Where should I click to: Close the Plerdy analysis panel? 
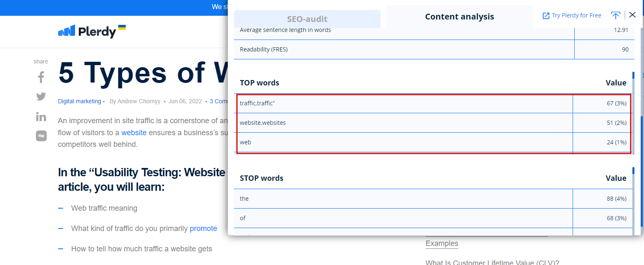[x=632, y=15]
